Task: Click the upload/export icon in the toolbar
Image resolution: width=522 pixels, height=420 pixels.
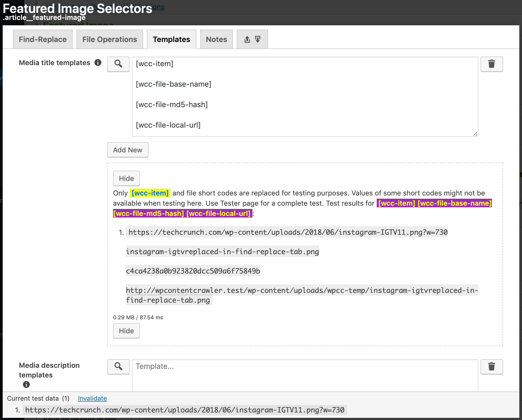Action: [x=247, y=39]
